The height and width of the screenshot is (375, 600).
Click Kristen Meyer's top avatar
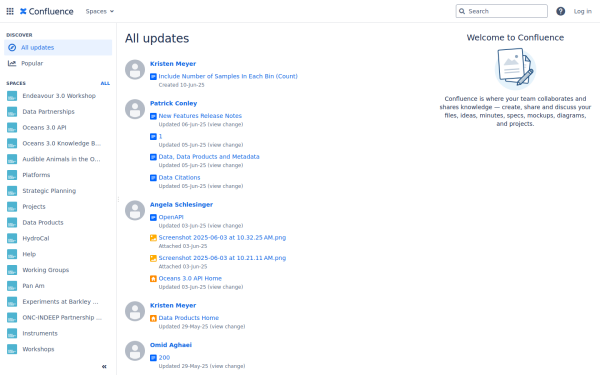point(135,70)
